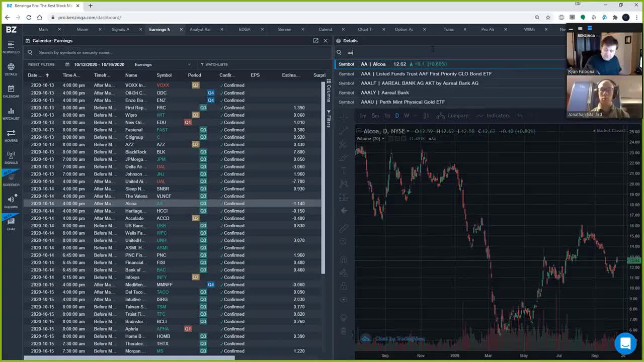This screenshot has width=644, height=362.
Task: Reload the browser page
Action: 29,18
